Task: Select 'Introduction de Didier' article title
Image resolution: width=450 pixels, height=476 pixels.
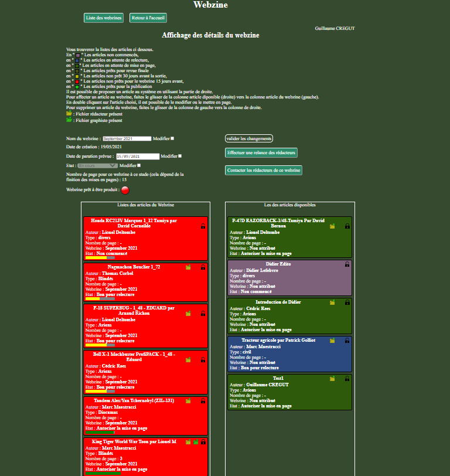Action: [x=278, y=302]
